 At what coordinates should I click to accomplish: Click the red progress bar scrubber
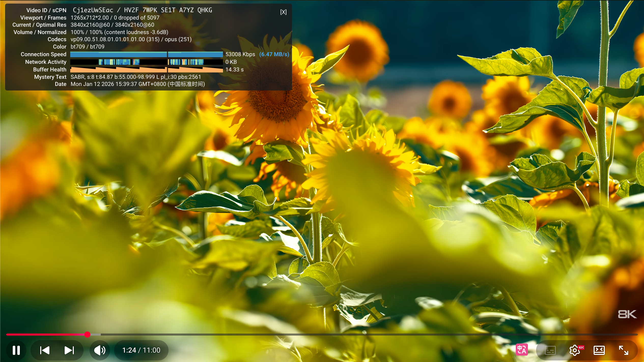click(87, 334)
